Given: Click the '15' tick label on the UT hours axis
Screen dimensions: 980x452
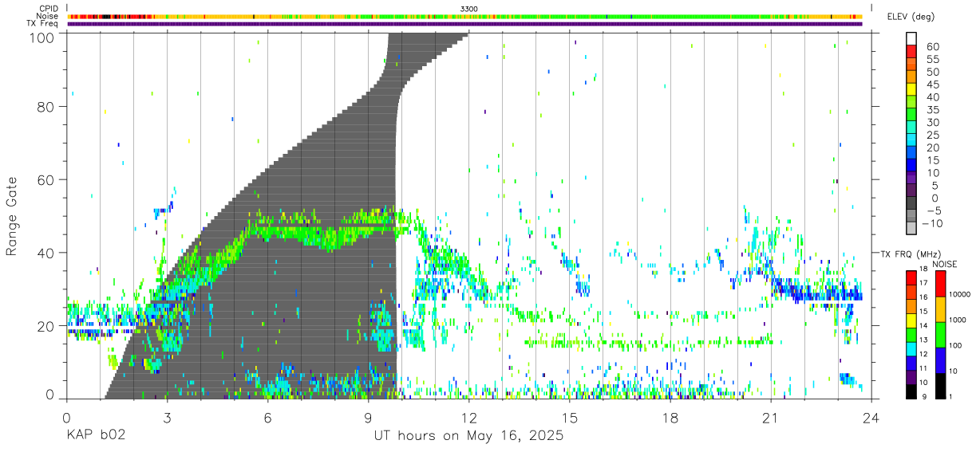Looking at the screenshot, I should (570, 417).
